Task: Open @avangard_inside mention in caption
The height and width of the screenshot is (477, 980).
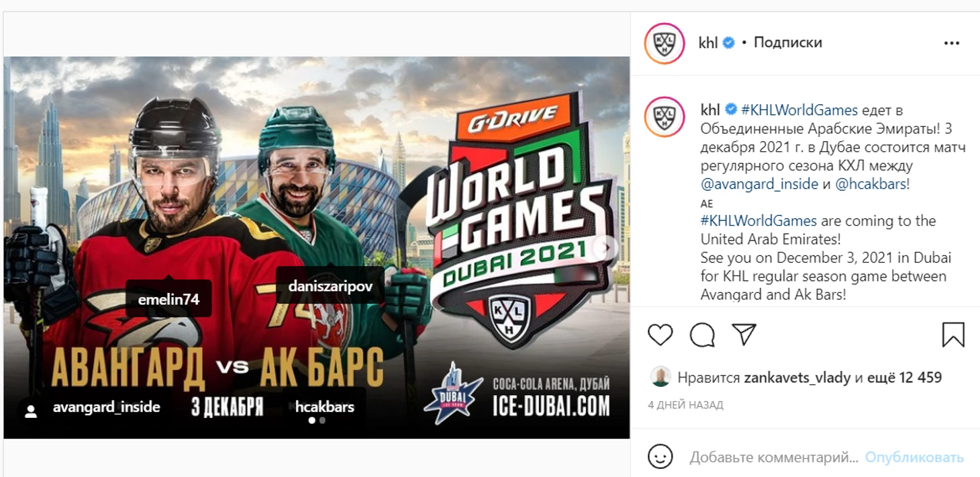Action: click(759, 184)
